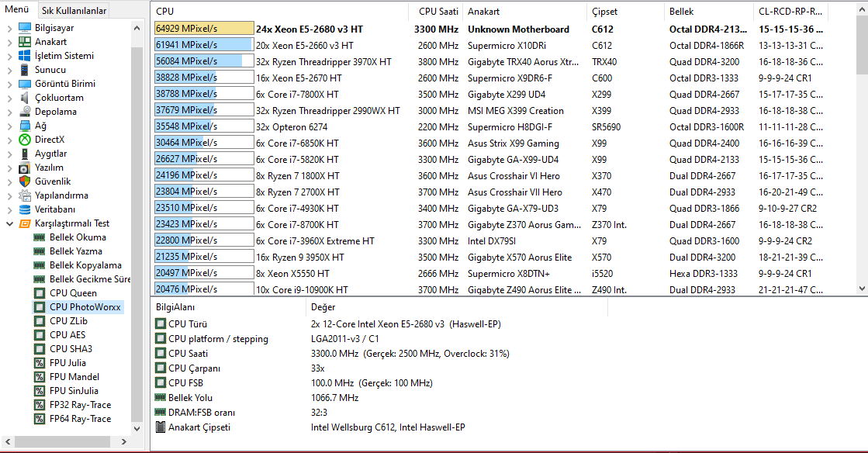Click the Anakart Çipseti motherboard icon
This screenshot has height=453, width=868.
[161, 427]
